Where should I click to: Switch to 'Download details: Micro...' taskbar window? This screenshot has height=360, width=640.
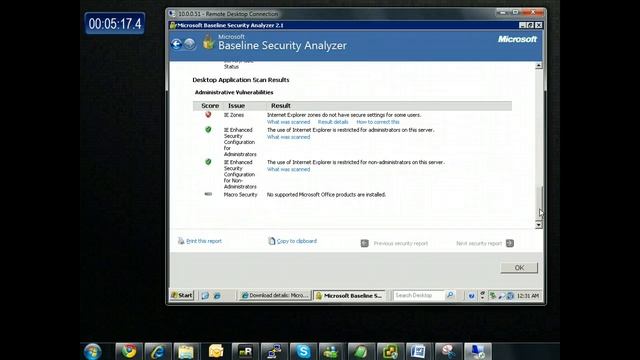click(275, 296)
